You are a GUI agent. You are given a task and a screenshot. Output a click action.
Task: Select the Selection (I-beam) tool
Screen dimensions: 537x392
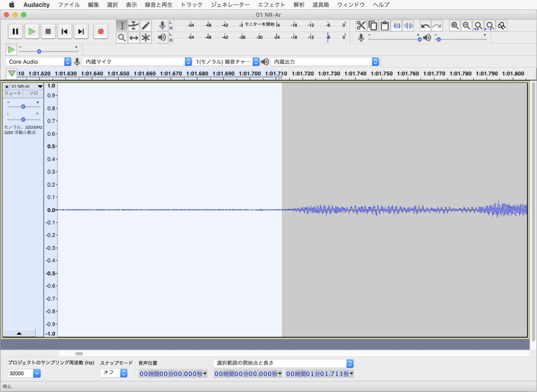click(x=122, y=26)
